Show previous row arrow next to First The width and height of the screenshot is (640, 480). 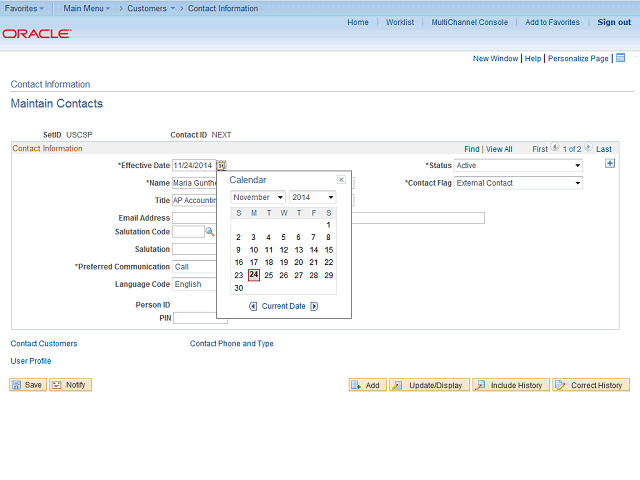click(x=555, y=147)
